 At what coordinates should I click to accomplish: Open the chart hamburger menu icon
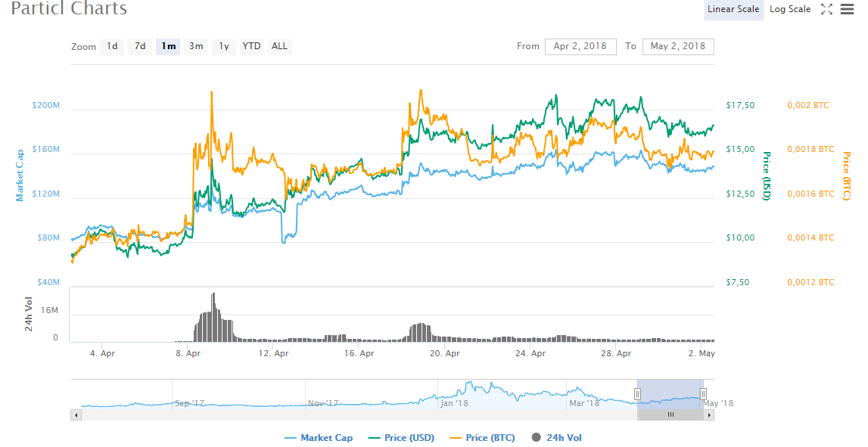pyautogui.click(x=847, y=9)
